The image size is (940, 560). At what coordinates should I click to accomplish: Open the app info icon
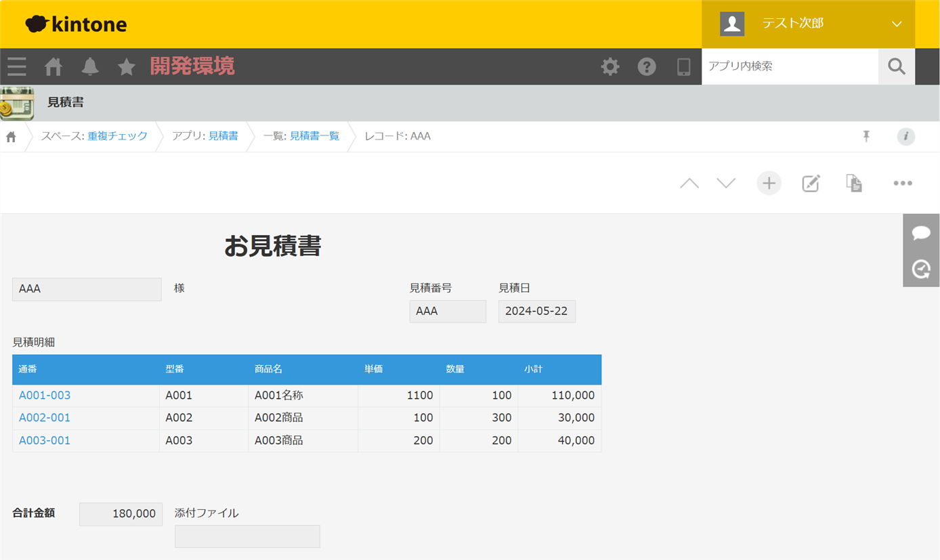point(906,136)
